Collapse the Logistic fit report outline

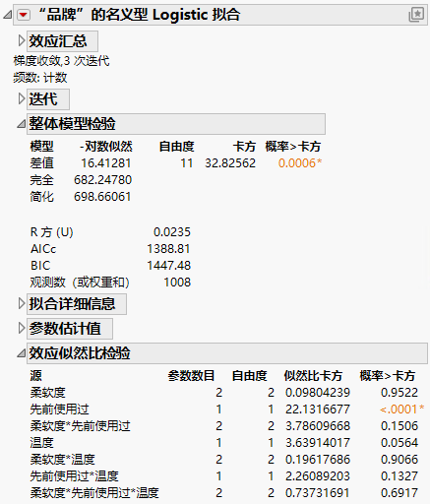7,15
